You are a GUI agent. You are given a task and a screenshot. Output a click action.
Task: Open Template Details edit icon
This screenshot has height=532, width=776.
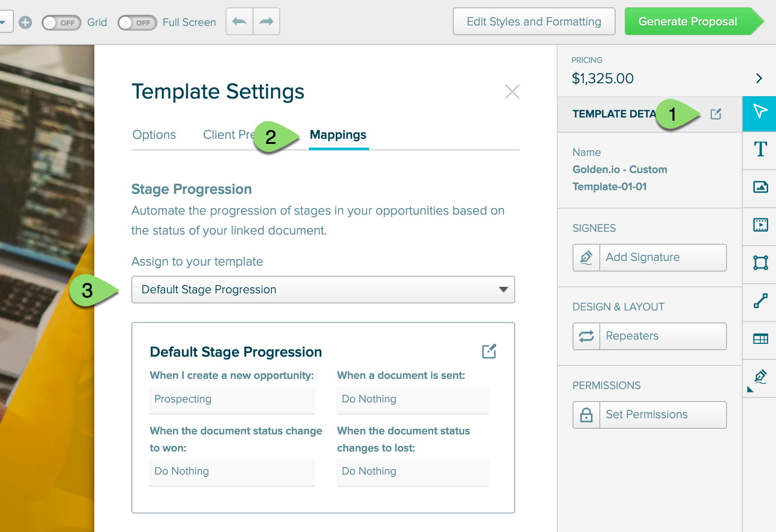coord(715,114)
